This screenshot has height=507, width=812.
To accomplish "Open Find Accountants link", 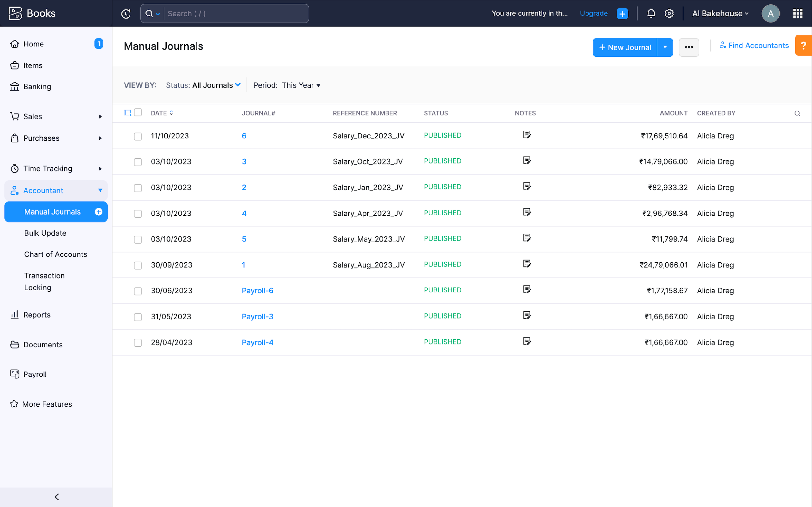I will point(754,45).
